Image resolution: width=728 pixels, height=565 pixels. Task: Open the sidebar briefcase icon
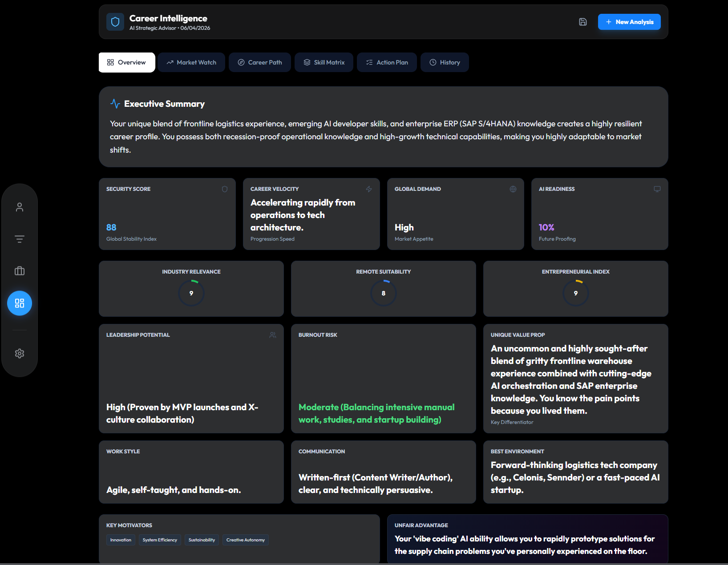click(x=20, y=271)
